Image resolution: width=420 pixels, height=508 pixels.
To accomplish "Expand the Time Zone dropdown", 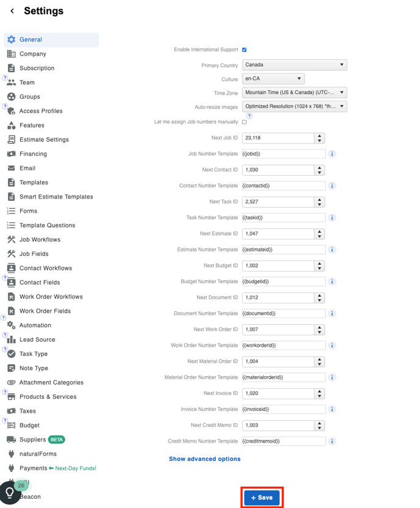I will tap(294, 93).
